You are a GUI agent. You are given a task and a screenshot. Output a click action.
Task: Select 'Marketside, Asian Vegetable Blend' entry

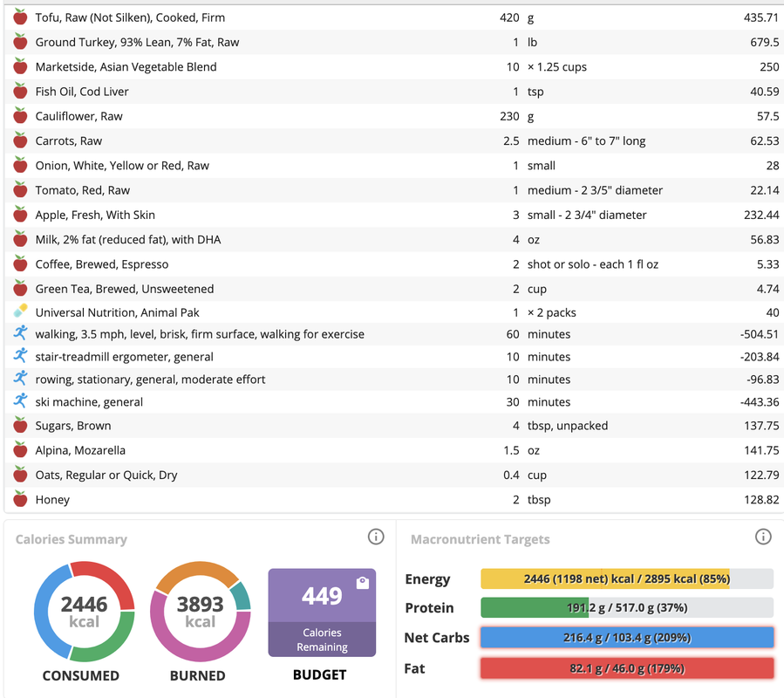[x=126, y=66]
